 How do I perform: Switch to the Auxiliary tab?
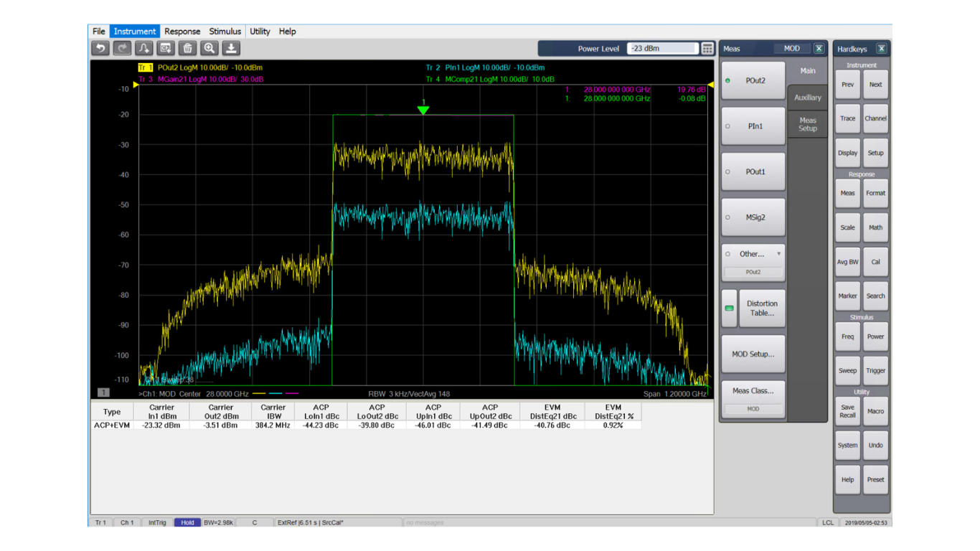(x=807, y=98)
